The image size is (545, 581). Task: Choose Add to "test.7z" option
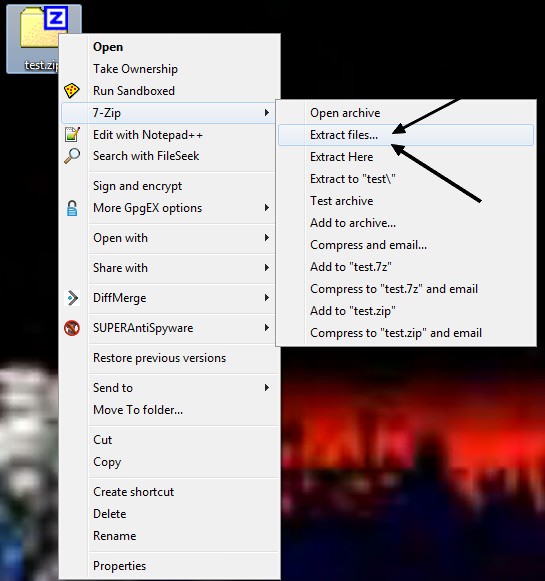coord(350,267)
